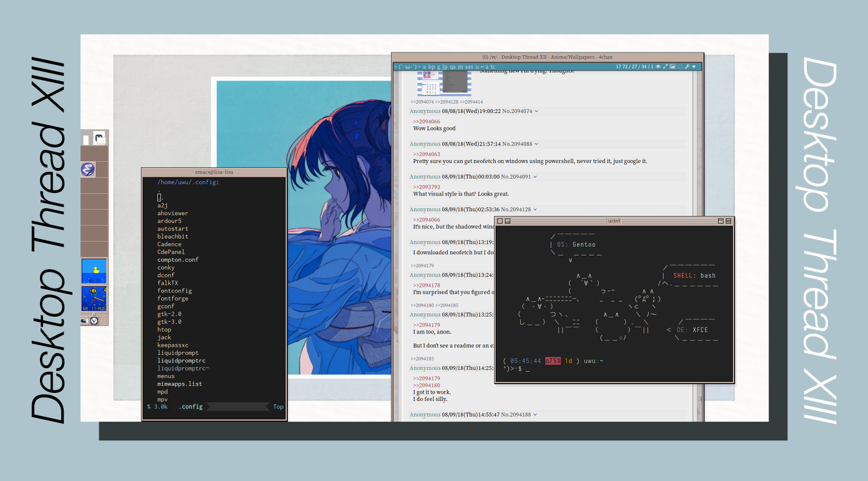Open the post thumbnail image at thread top

pyautogui.click(x=444, y=82)
